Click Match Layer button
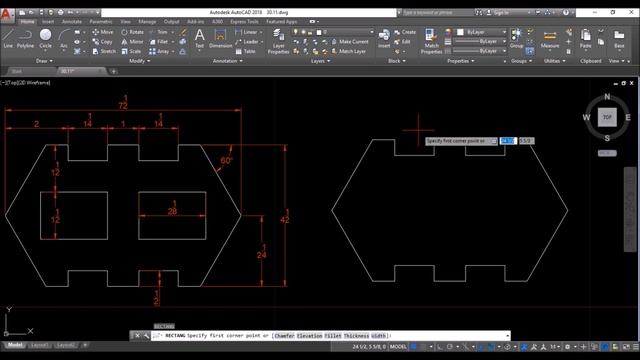640x360 pixels. click(349, 51)
